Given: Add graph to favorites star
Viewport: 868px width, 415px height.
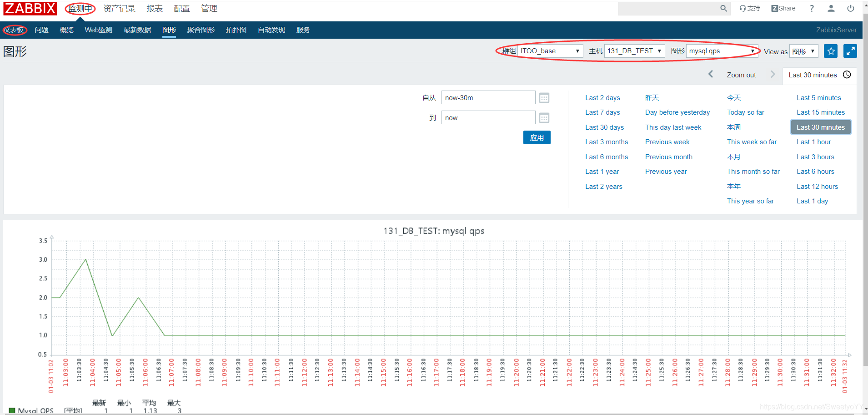Looking at the screenshot, I should pos(831,51).
